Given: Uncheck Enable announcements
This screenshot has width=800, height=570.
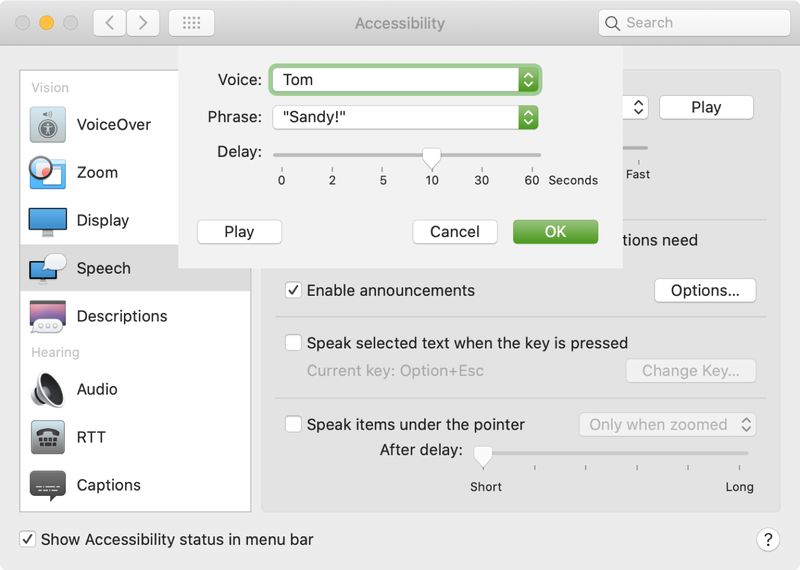Looking at the screenshot, I should tap(293, 290).
